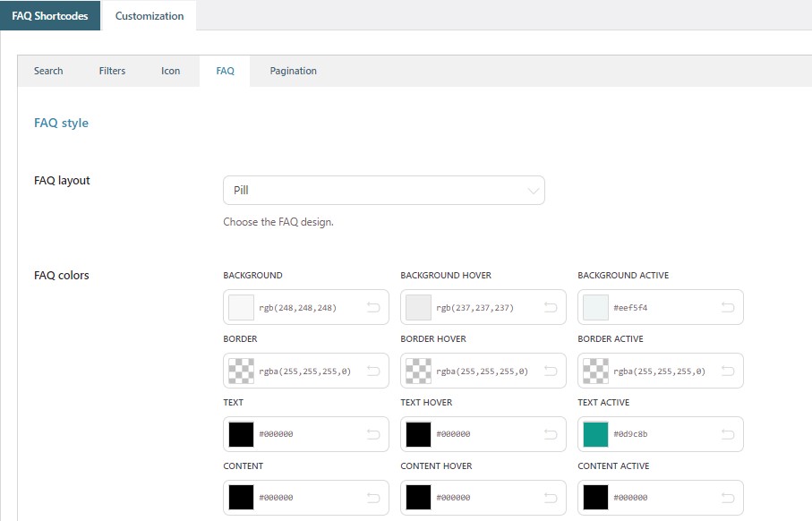Open the FAQ layout Pill dropdown
The image size is (812, 521).
click(x=383, y=191)
